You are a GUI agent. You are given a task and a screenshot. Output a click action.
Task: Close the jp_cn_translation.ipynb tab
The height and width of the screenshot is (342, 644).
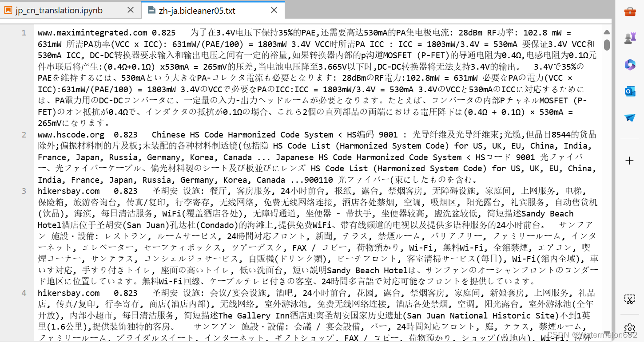pyautogui.click(x=130, y=10)
